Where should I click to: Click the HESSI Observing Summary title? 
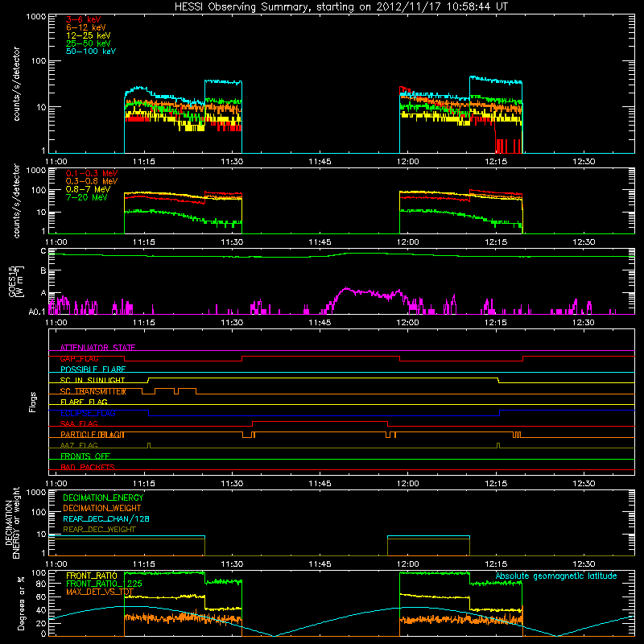tap(341, 7)
